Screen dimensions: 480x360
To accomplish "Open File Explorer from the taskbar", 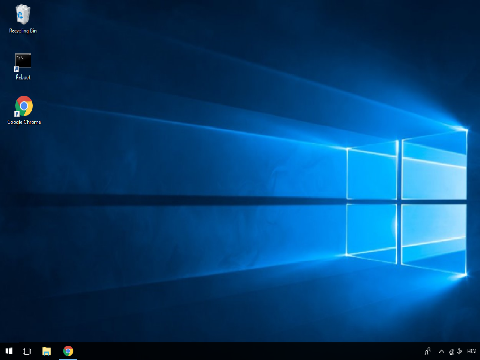I will pyautogui.click(x=47, y=351).
